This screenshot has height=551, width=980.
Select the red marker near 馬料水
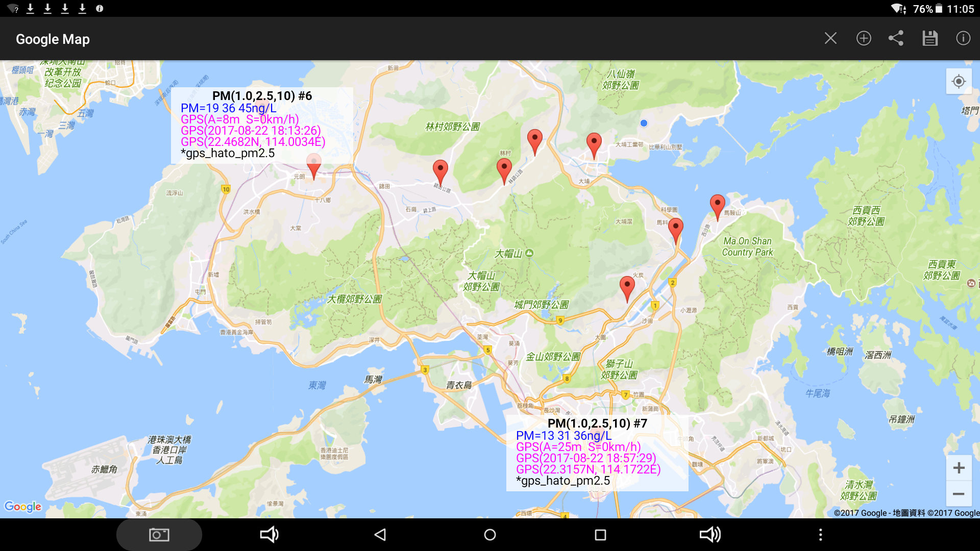point(676,231)
